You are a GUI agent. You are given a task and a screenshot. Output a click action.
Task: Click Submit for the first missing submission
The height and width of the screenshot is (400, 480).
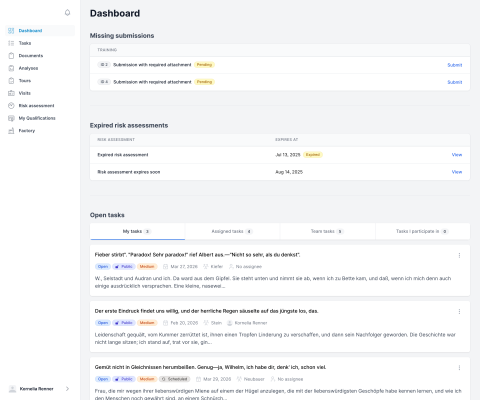455,65
